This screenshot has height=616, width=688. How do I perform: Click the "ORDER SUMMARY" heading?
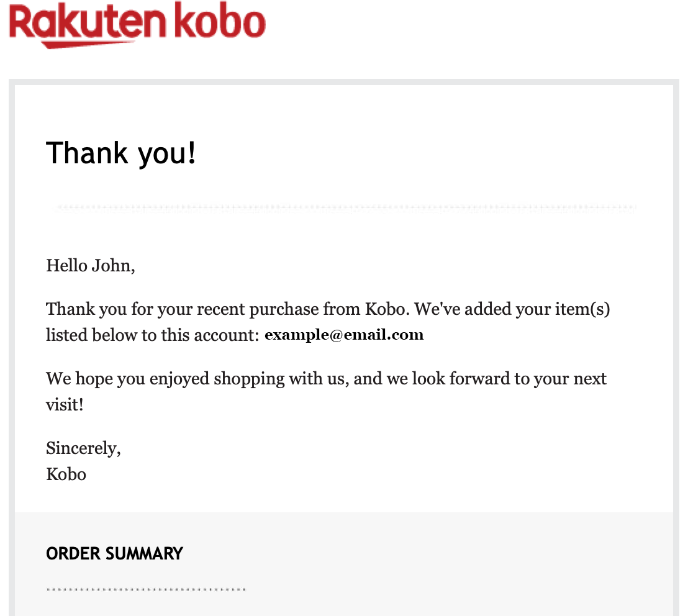click(114, 553)
